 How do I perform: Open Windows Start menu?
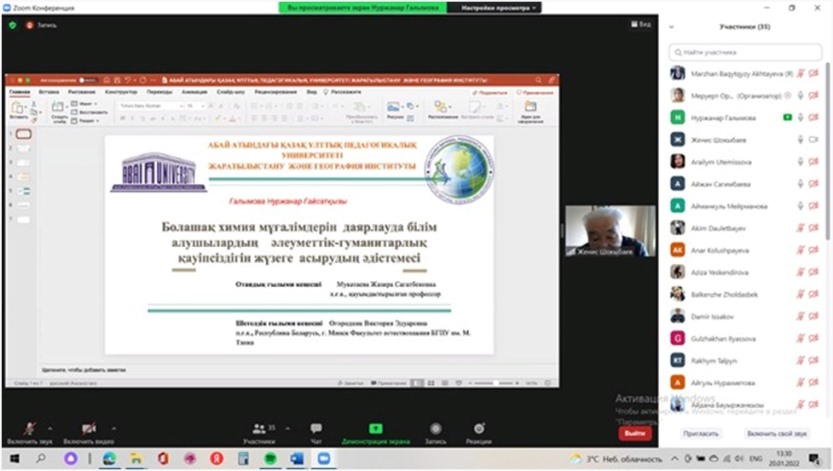[13, 458]
